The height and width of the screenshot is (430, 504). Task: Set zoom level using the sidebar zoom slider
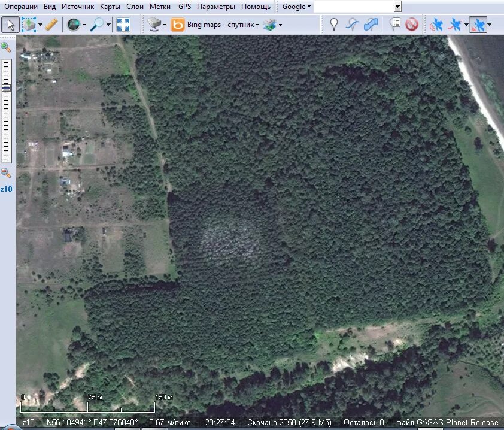(7, 87)
